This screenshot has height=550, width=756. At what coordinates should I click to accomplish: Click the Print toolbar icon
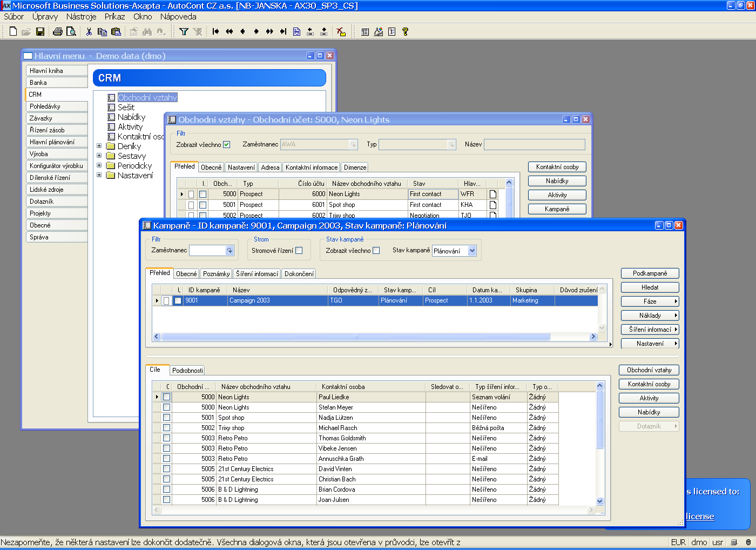(x=58, y=31)
